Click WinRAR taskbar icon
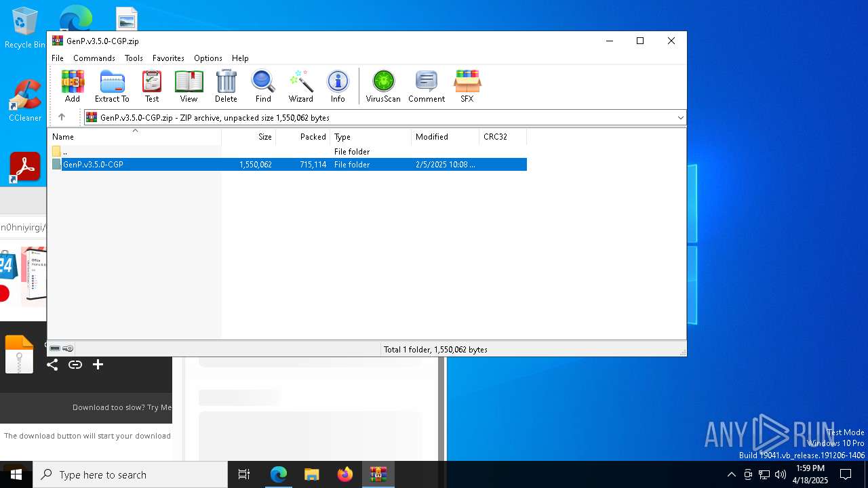 coord(378,474)
